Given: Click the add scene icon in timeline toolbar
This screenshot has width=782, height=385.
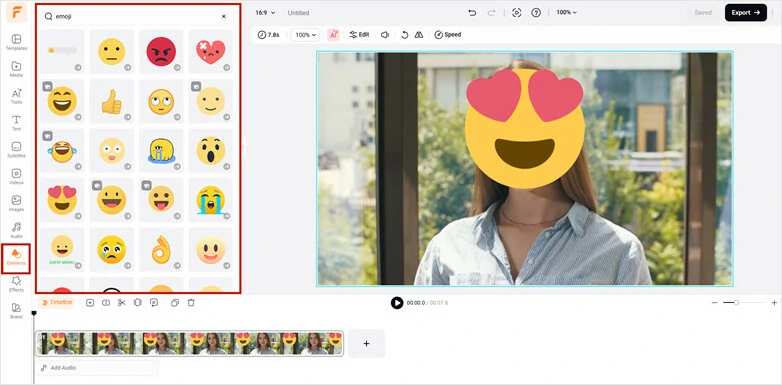Looking at the screenshot, I should click(90, 303).
